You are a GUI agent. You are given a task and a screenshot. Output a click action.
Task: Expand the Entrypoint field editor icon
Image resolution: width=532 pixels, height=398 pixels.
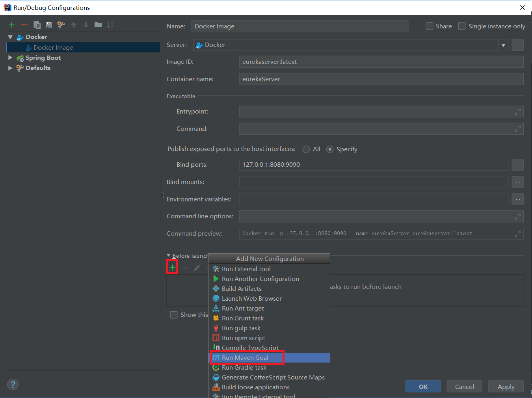point(517,112)
